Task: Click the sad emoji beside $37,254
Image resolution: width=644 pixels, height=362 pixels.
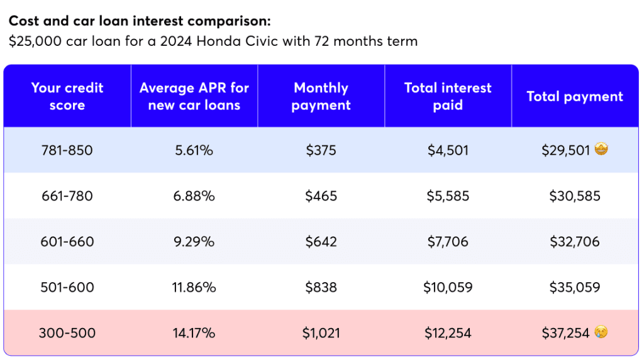Action: (x=601, y=332)
